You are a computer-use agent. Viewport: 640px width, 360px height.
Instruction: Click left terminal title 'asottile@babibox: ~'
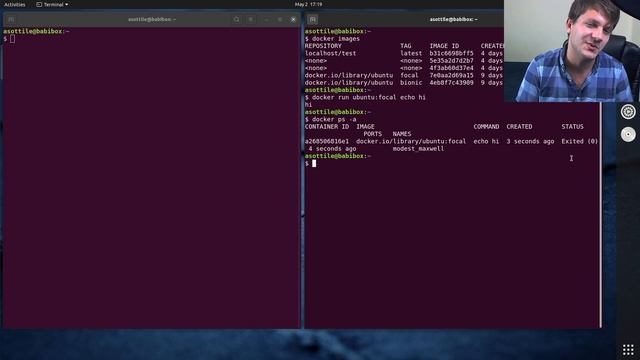coord(152,19)
